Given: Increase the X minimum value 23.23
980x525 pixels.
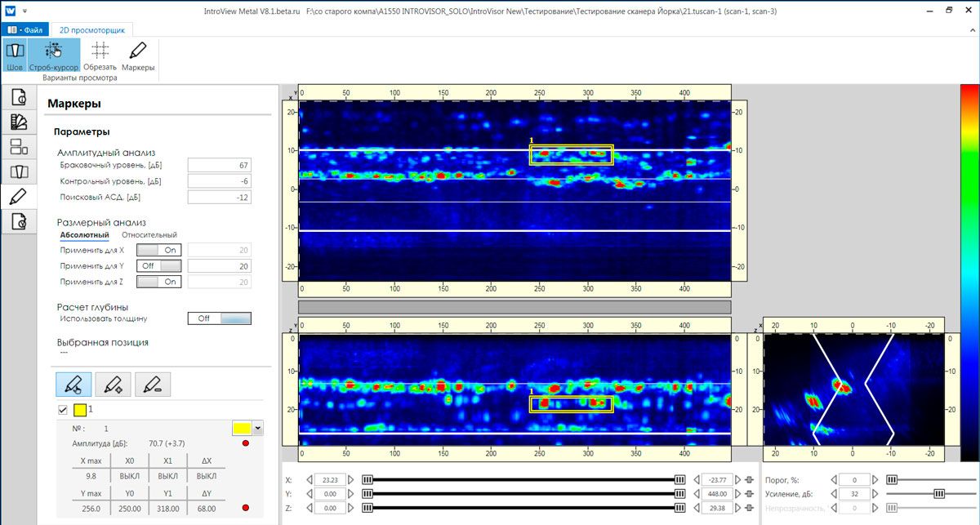Looking at the screenshot, I should pos(351,480).
